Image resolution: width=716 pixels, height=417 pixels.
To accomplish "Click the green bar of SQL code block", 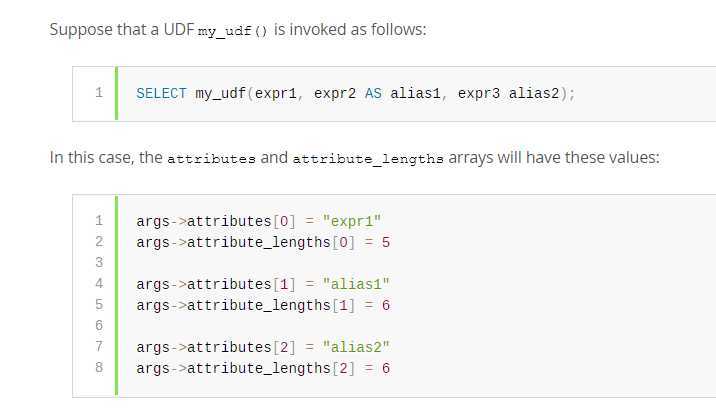I will pyautogui.click(x=116, y=93).
